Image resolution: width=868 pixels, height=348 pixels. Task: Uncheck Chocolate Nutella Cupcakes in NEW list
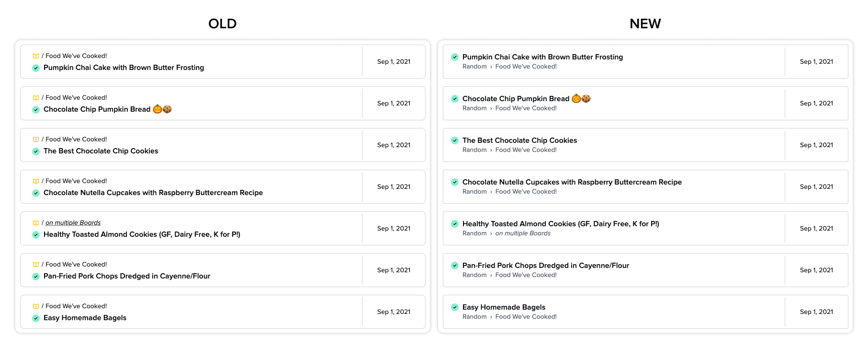click(455, 182)
